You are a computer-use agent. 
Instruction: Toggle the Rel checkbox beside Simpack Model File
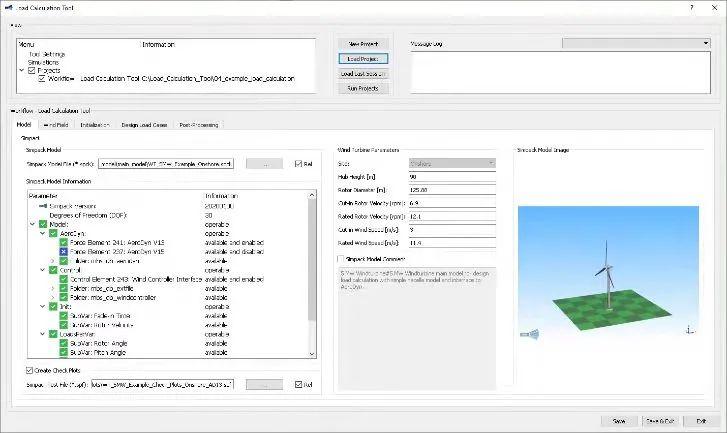(x=298, y=164)
